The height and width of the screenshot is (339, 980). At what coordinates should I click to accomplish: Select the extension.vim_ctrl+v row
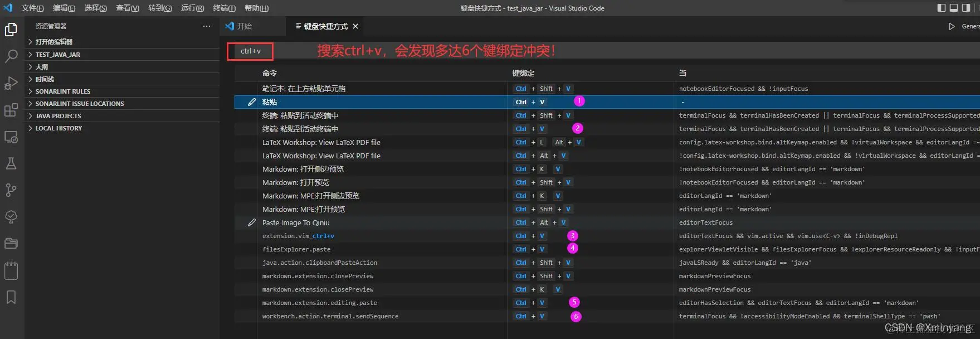tap(607, 236)
